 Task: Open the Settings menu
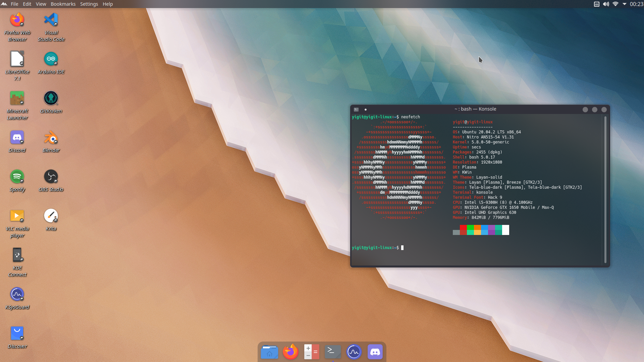[x=89, y=4]
